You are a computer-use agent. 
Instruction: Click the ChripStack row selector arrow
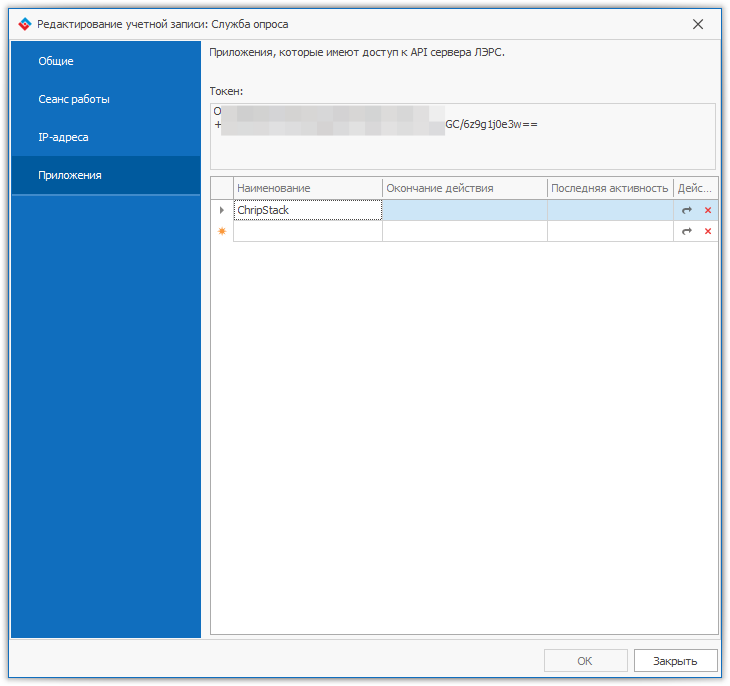(x=222, y=210)
